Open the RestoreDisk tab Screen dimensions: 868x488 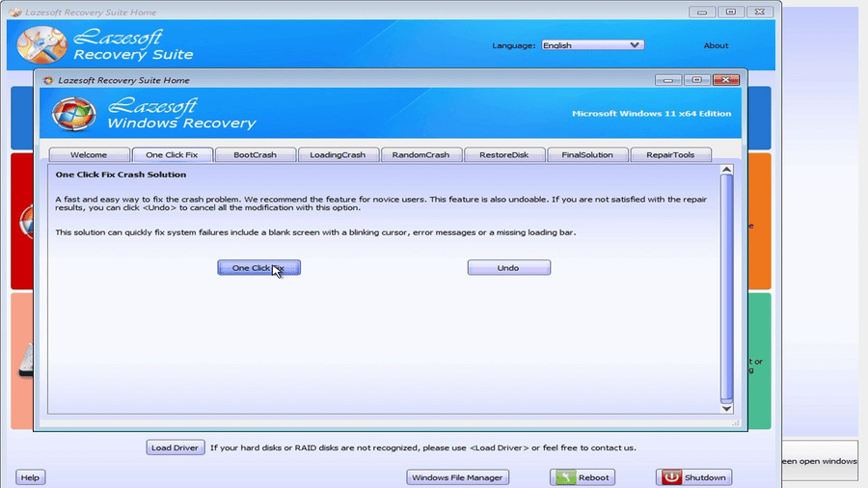pyautogui.click(x=503, y=155)
